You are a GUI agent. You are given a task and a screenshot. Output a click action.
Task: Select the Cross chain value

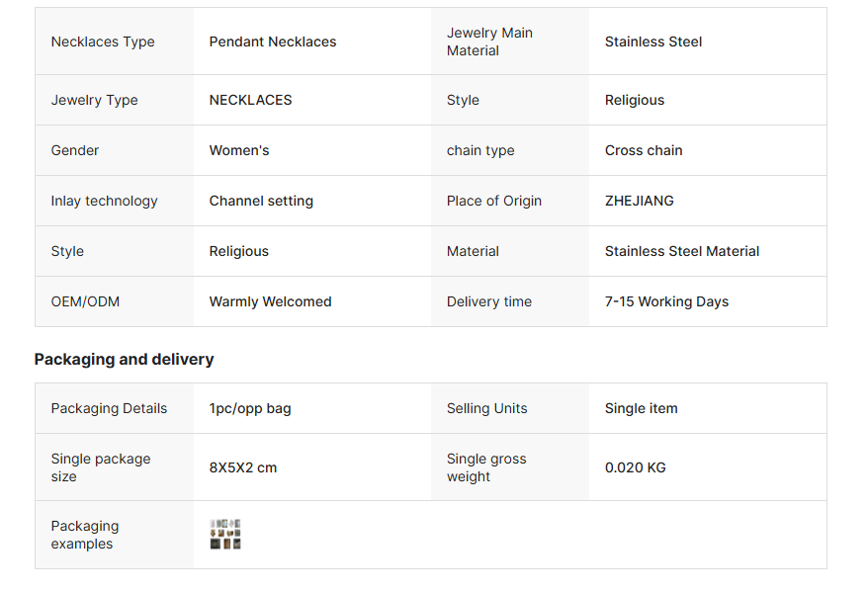pos(644,150)
